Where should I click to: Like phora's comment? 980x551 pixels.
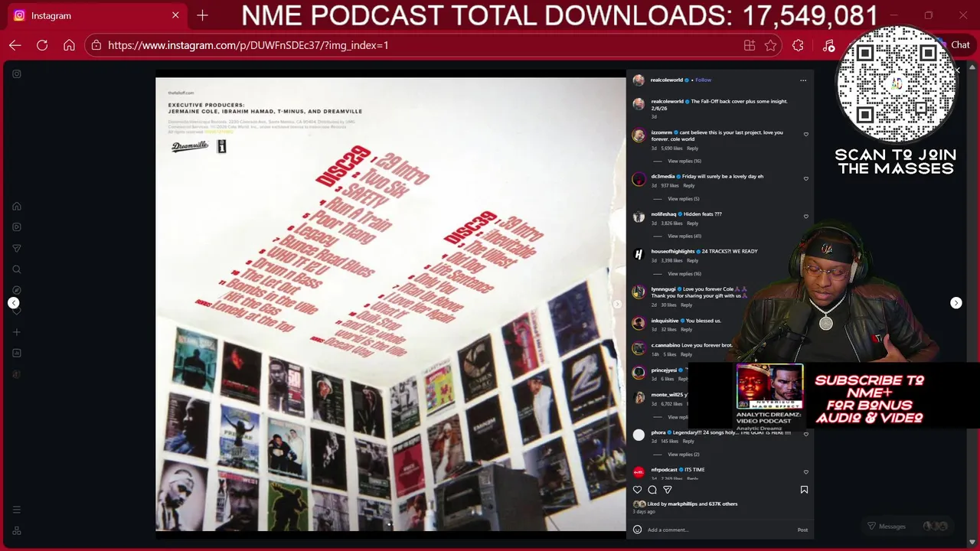(805, 435)
